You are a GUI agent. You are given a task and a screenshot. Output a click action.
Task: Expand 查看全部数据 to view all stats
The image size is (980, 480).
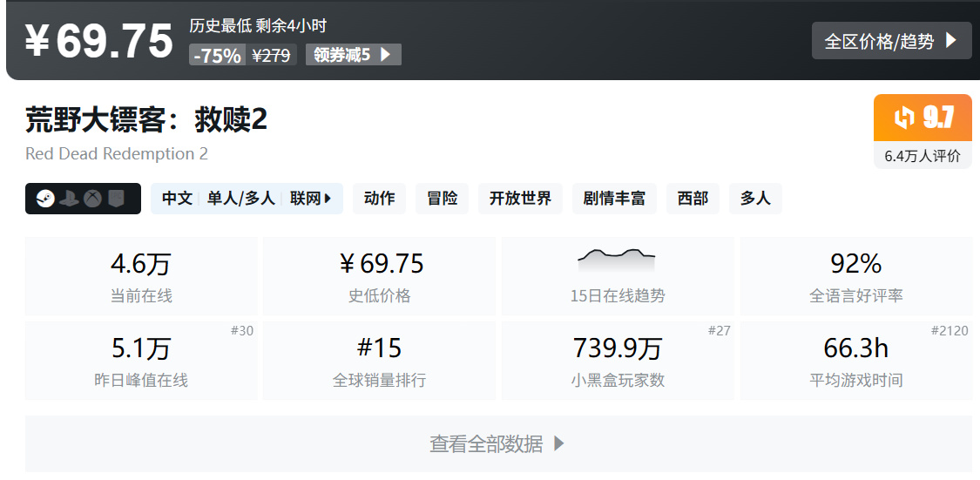[x=497, y=443]
